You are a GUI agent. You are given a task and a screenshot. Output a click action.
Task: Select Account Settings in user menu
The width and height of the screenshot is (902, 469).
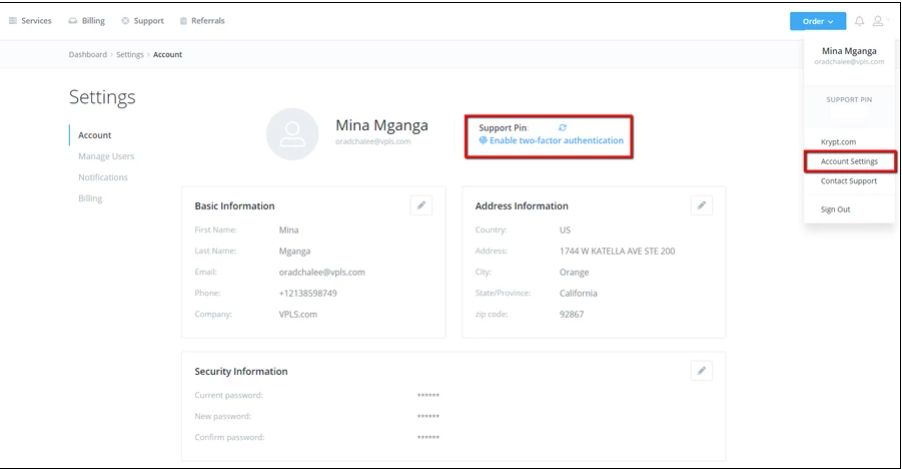pos(849,162)
